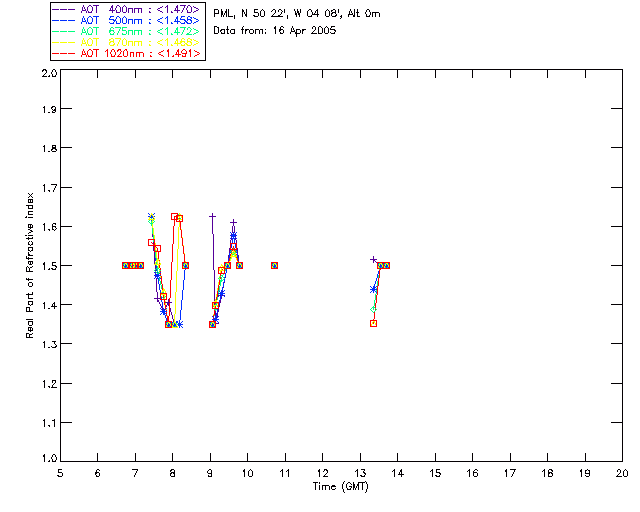The height and width of the screenshot is (512, 640).
Task: Click the 1.7 y-axis tick label
Action: (x=49, y=188)
